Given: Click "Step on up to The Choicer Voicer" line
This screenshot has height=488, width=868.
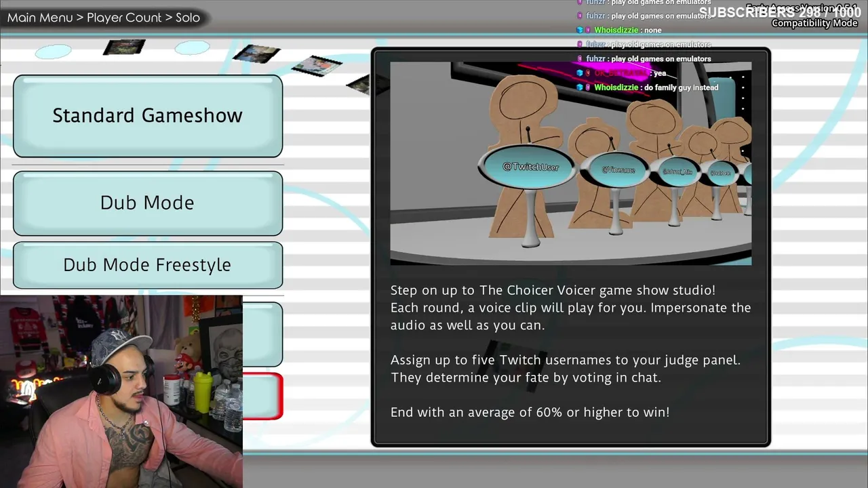Looking at the screenshot, I should pyautogui.click(x=553, y=290).
